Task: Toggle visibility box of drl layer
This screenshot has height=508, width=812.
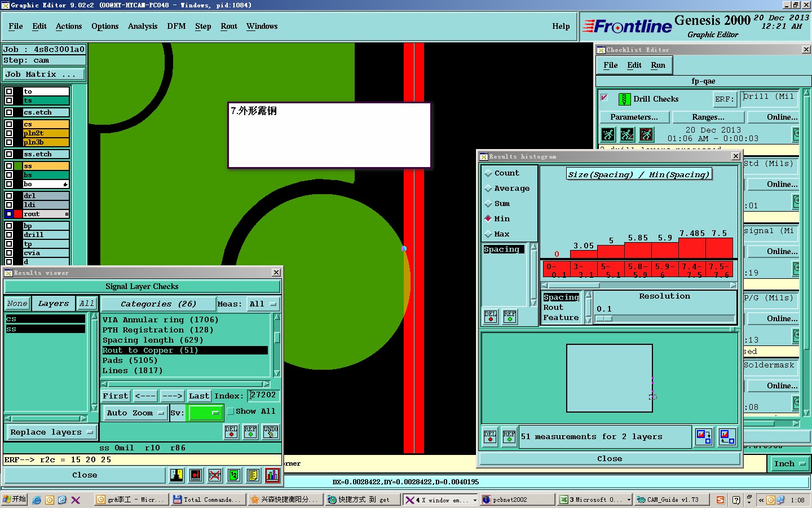Action: [x=9, y=196]
